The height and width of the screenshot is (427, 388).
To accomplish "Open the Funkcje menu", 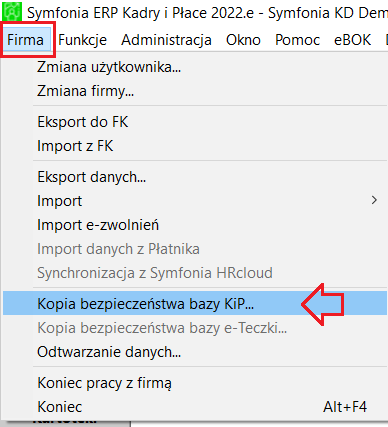I will [82, 40].
